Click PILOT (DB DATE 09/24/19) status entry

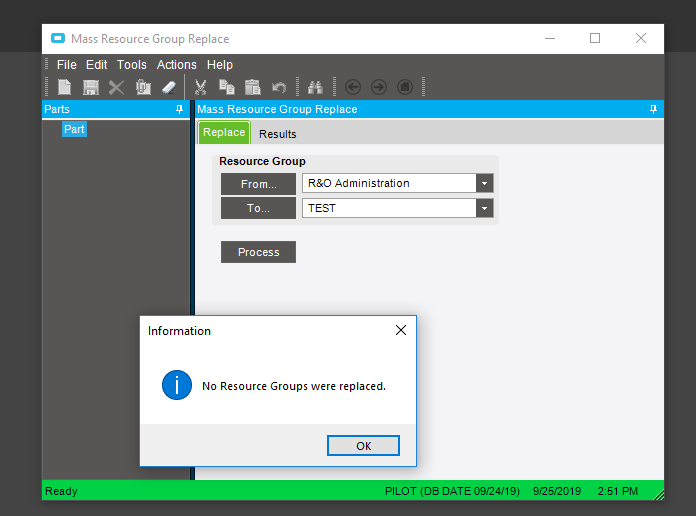coord(452,491)
